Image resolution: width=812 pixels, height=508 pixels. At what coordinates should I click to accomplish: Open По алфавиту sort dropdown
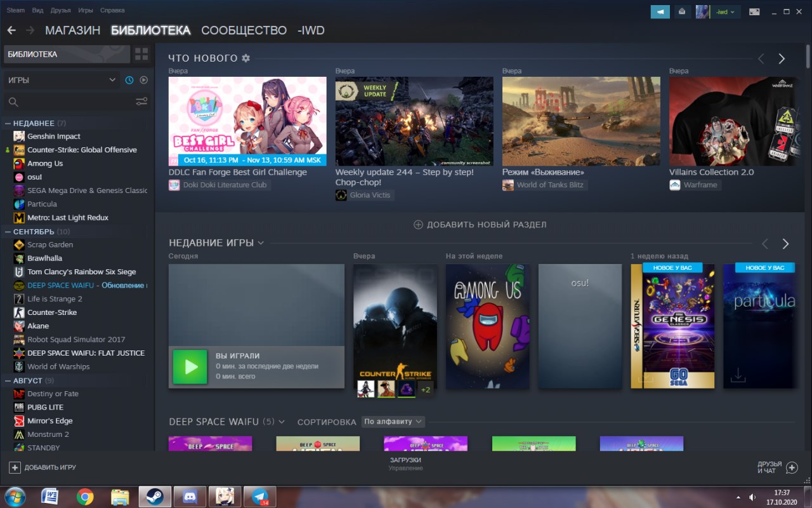coord(393,422)
